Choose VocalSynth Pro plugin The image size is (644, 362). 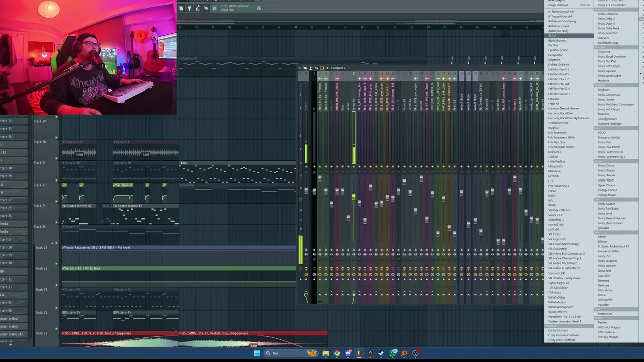coord(557,312)
